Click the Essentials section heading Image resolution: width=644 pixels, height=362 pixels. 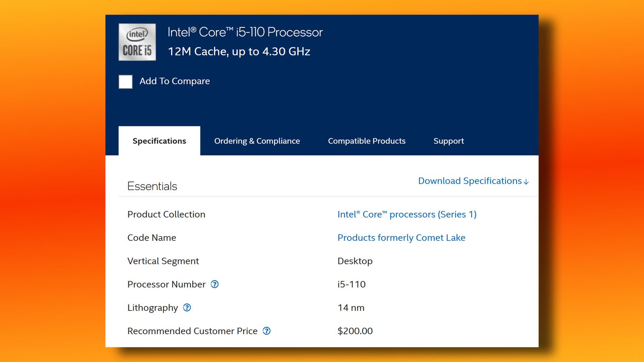[152, 186]
